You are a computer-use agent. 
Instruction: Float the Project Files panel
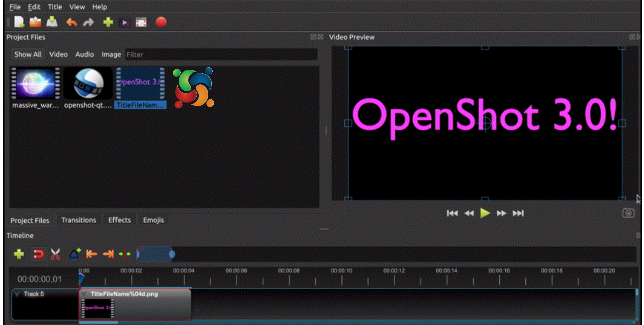[313, 37]
